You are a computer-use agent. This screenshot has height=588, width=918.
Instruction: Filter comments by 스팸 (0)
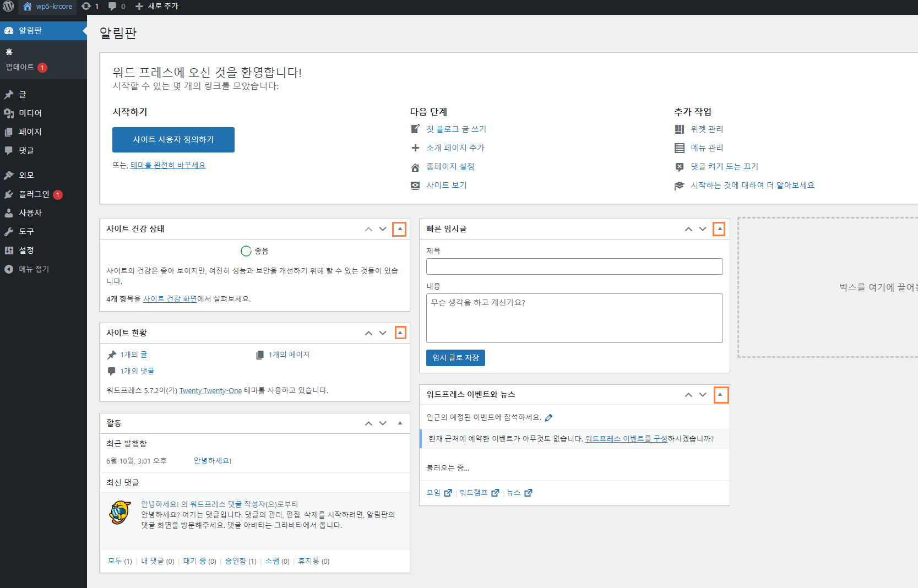[277, 561]
